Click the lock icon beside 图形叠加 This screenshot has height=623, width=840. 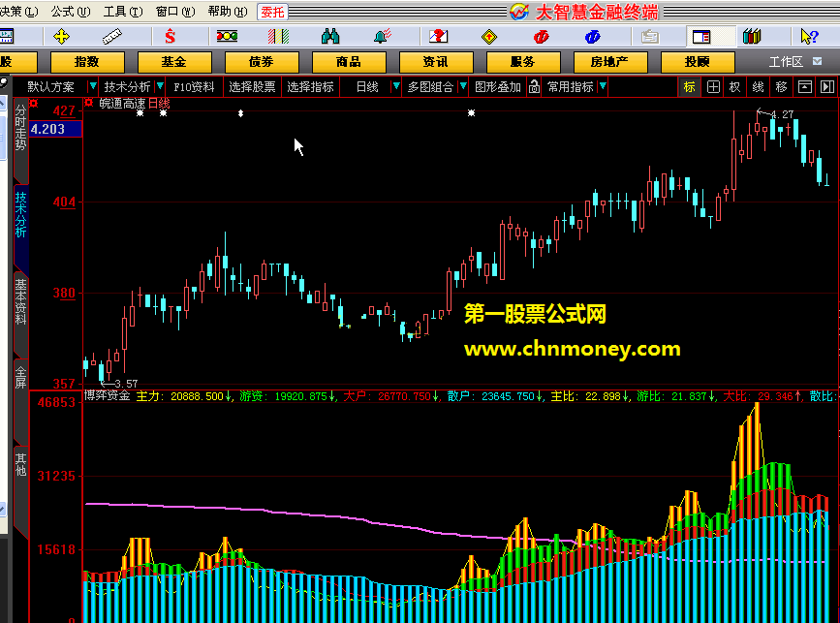[534, 87]
